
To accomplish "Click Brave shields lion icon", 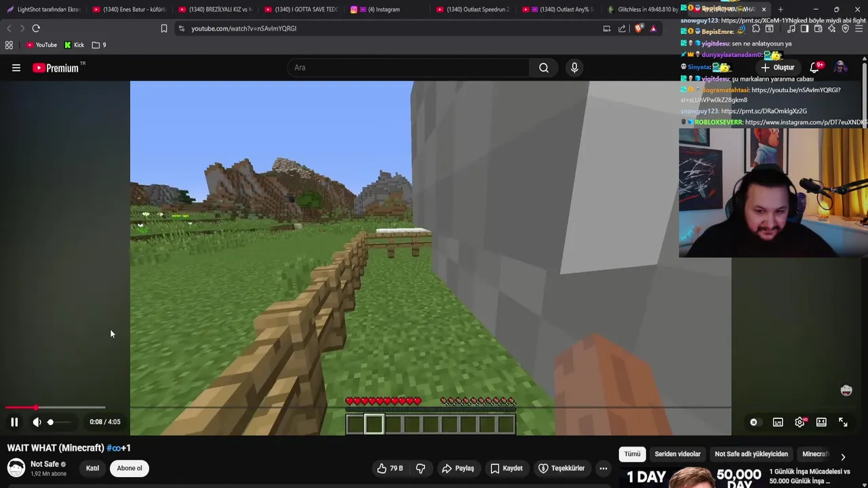I will pyautogui.click(x=638, y=28).
